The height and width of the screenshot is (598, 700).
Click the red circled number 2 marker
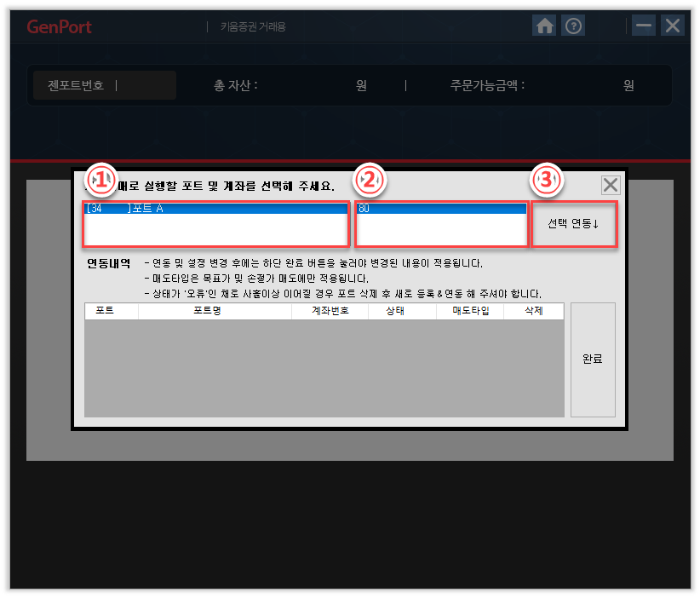[372, 180]
